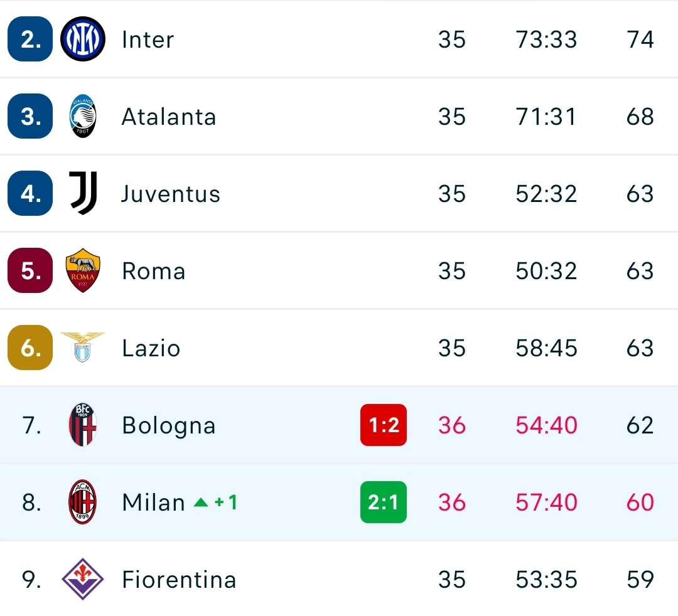Click the Fiorentina club crest
The height and width of the screenshot is (616, 678).
point(82,579)
